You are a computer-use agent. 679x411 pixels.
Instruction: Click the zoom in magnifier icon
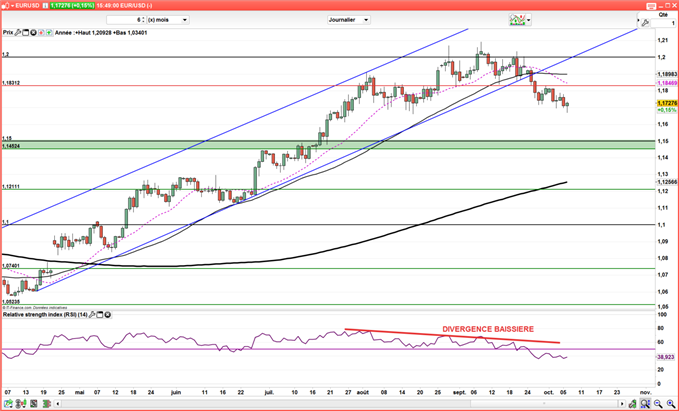671,404
